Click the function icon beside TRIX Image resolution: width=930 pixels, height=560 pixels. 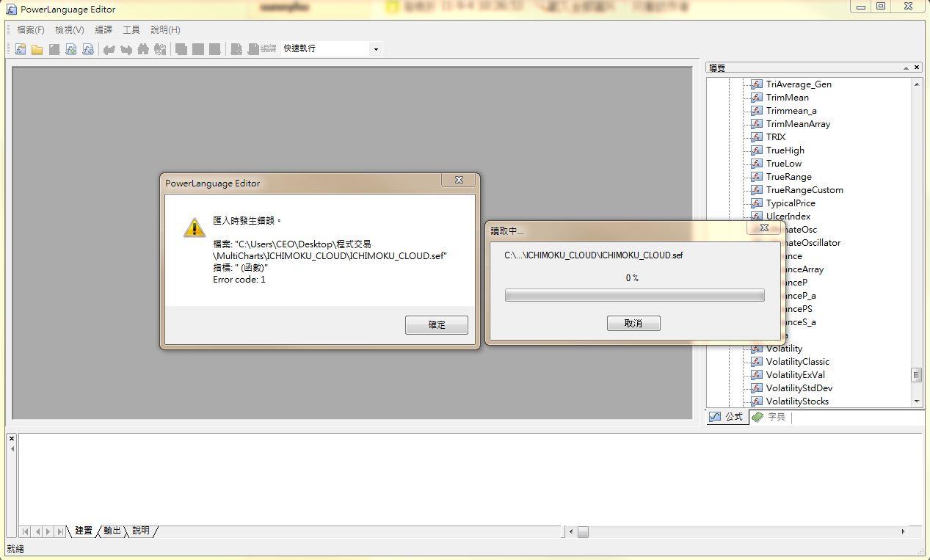[757, 137]
